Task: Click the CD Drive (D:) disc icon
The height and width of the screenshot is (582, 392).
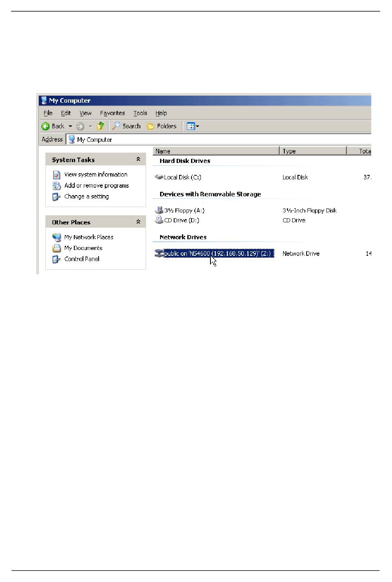Action: coord(159,220)
